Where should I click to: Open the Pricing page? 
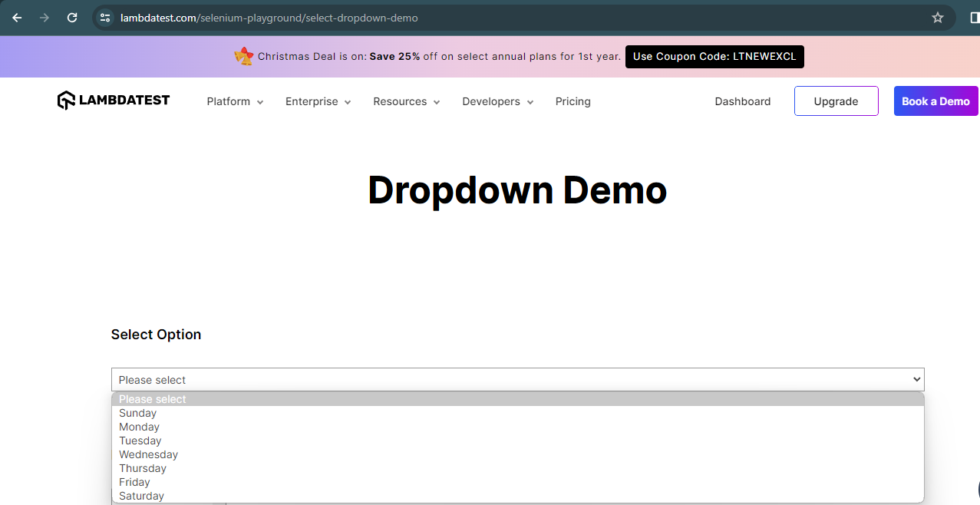click(573, 101)
